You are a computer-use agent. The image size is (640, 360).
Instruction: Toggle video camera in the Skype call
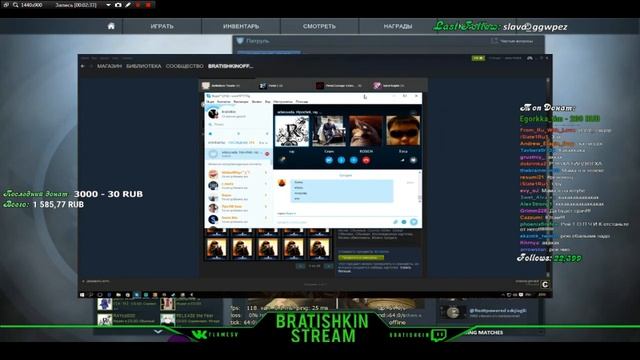329,160
